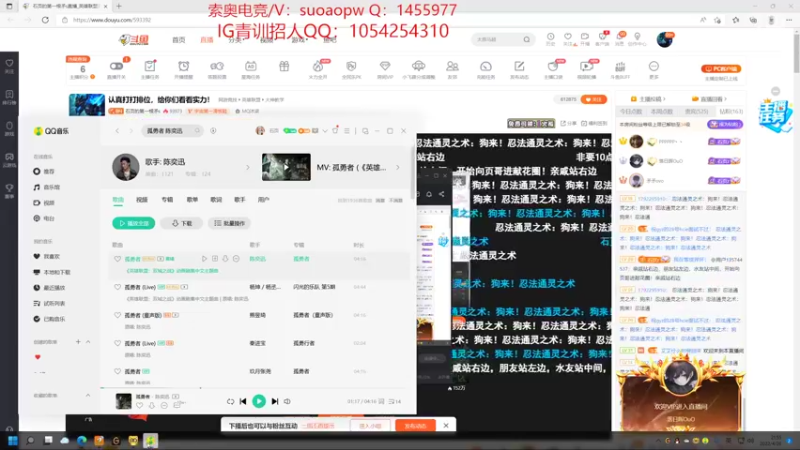
Task: Collapse the 收藏的歌单 section
Action: point(88,395)
